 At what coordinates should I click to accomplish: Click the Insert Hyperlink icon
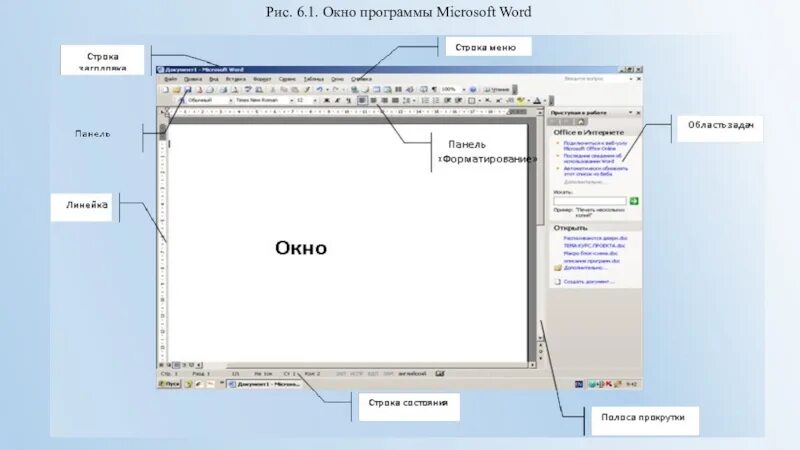(355, 90)
